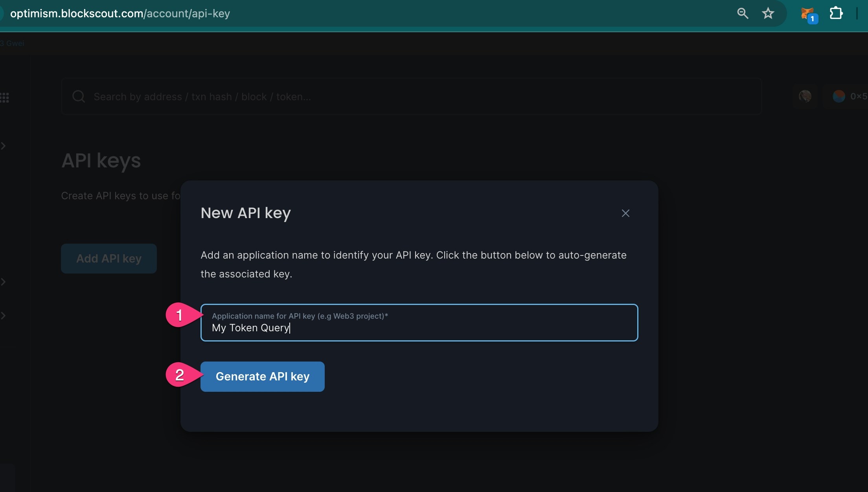This screenshot has width=868, height=492.
Task: Click the Gwei gas price indicator
Action: pos(13,43)
